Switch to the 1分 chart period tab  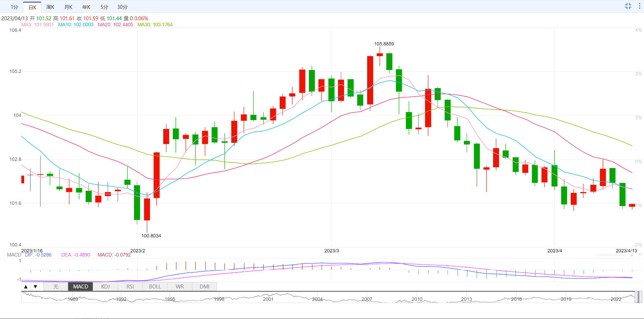click(14, 7)
